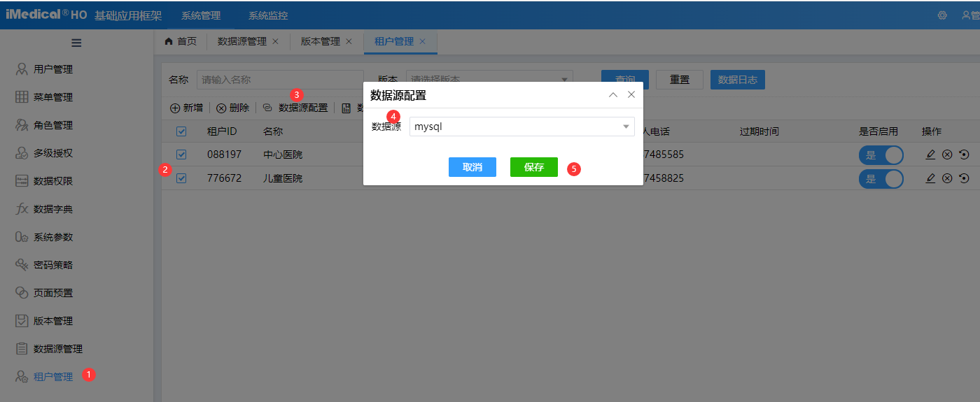980x402 pixels.
Task: Close the 数据源配置 dialog
Action: 631,94
